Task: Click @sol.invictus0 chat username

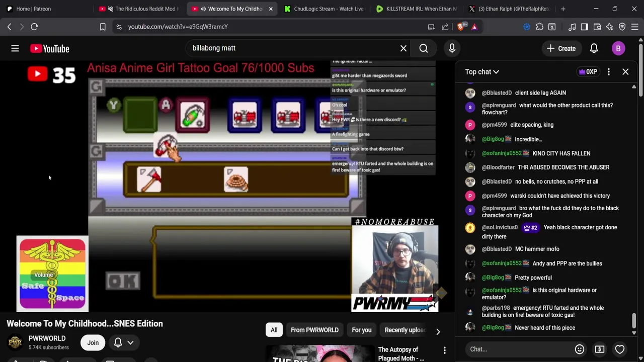Action: (500, 227)
